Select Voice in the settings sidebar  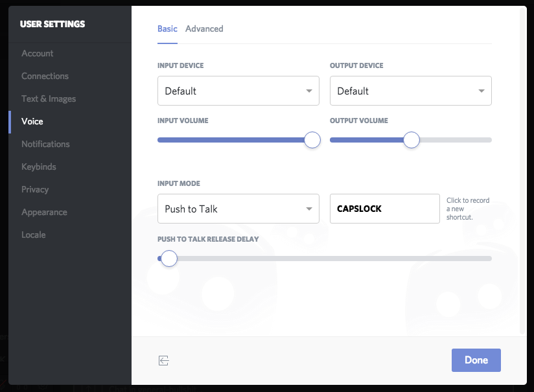coord(32,121)
